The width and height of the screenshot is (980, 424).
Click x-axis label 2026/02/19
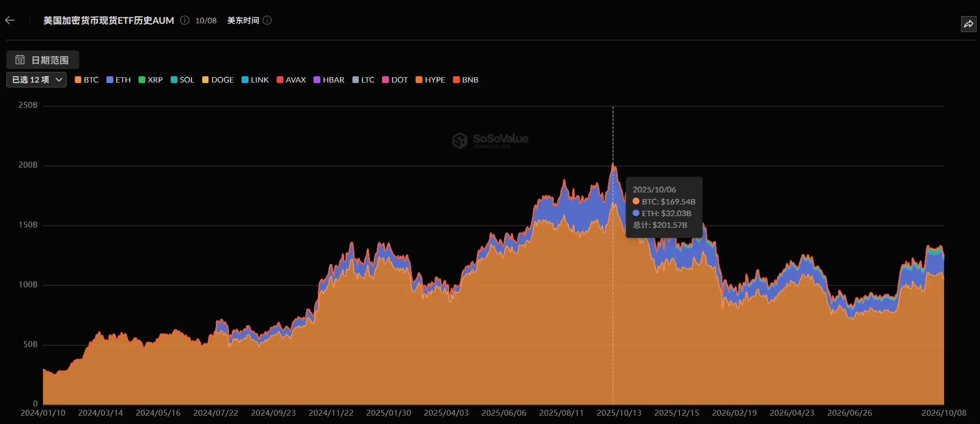click(735, 413)
